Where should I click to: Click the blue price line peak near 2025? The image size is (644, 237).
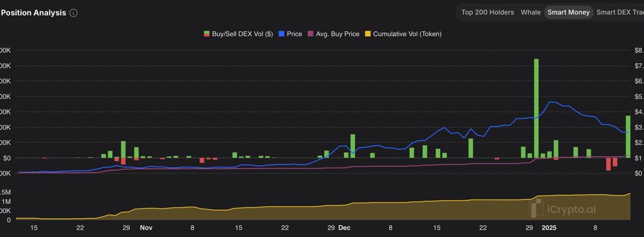(551, 102)
